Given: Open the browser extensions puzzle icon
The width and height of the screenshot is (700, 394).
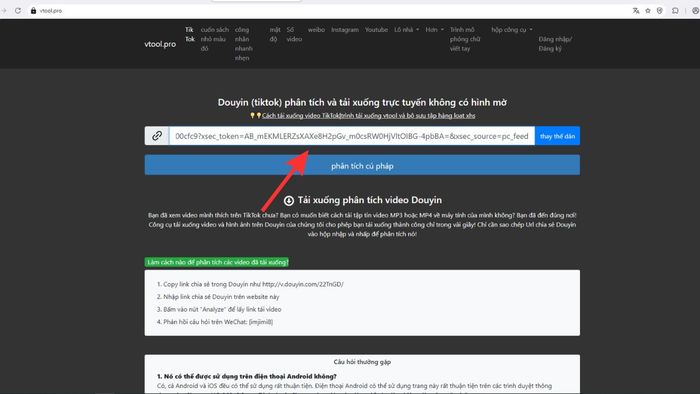Looking at the screenshot, I should pyautogui.click(x=675, y=11).
